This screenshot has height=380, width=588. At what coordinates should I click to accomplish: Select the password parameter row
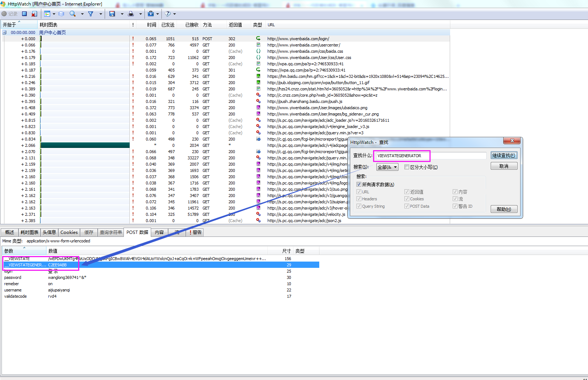pos(13,277)
